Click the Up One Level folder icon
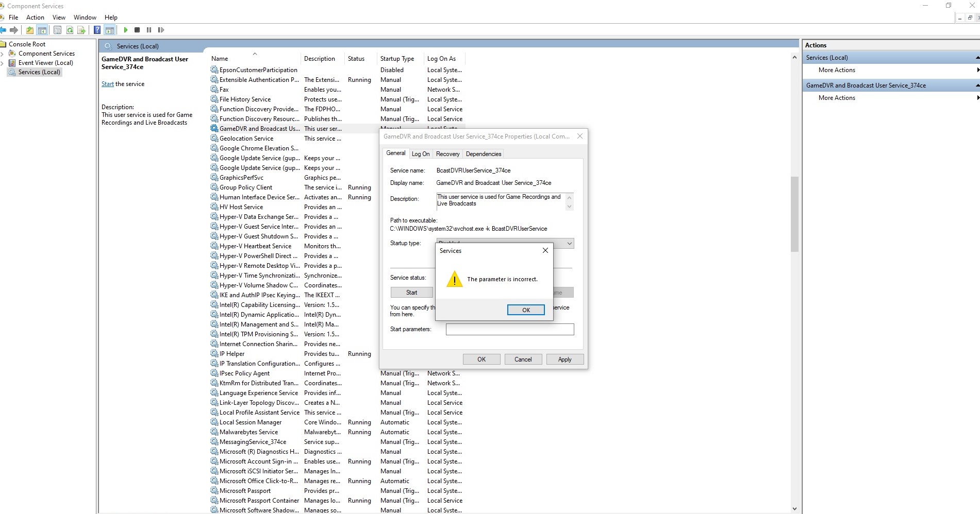This screenshot has height=514, width=980. pyautogui.click(x=30, y=30)
